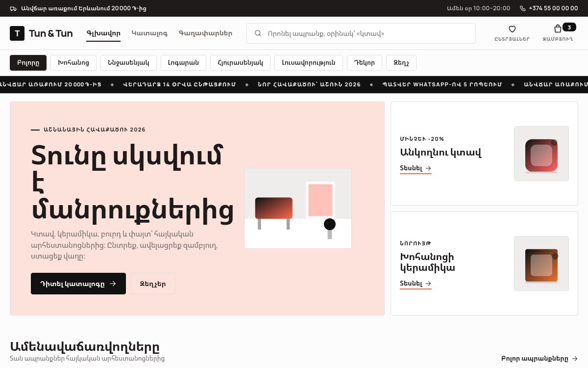
Task: Open the Գաղափարներ nav tab
Action: point(205,33)
